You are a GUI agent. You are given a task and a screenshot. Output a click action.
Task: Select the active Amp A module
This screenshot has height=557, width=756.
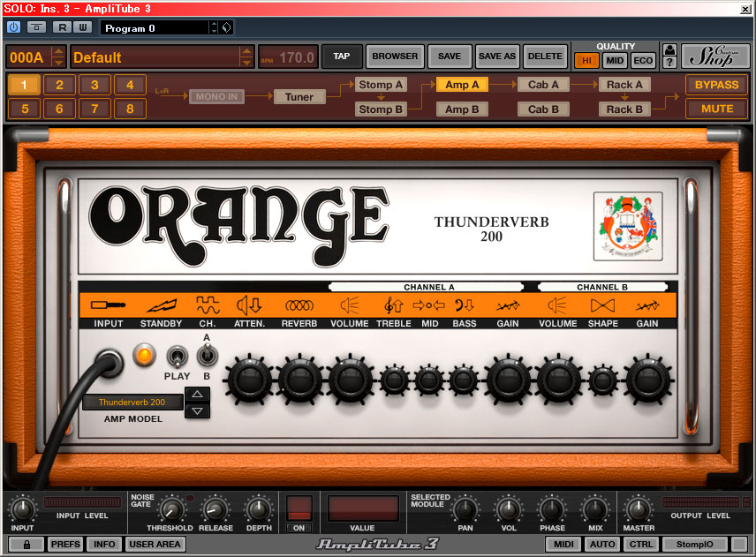pos(462,85)
